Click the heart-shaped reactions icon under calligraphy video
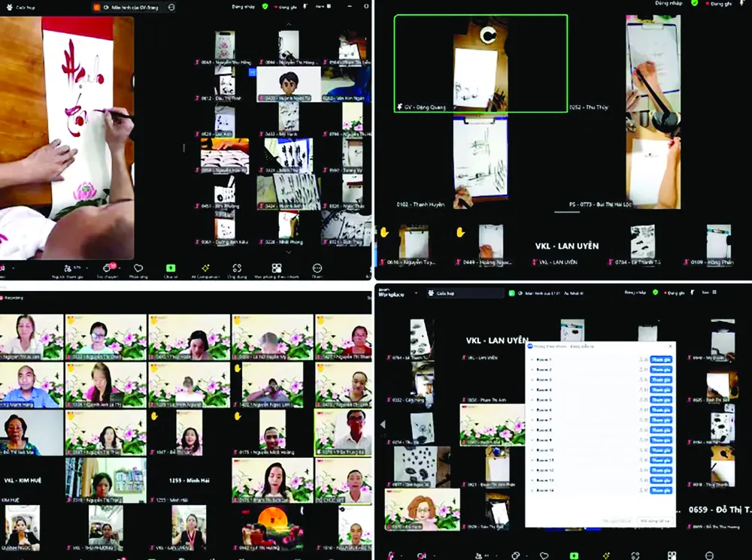Viewport: 752px width, 560px height. point(138,268)
